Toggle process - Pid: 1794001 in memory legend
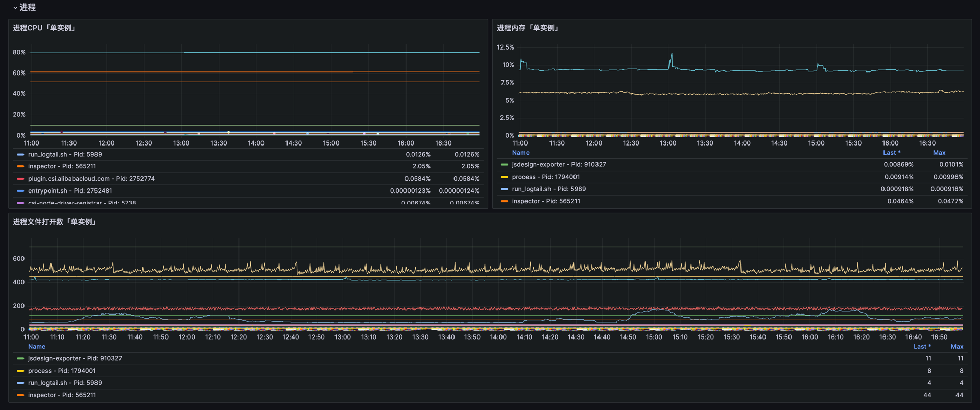Image resolution: width=980 pixels, height=410 pixels. tap(545, 177)
